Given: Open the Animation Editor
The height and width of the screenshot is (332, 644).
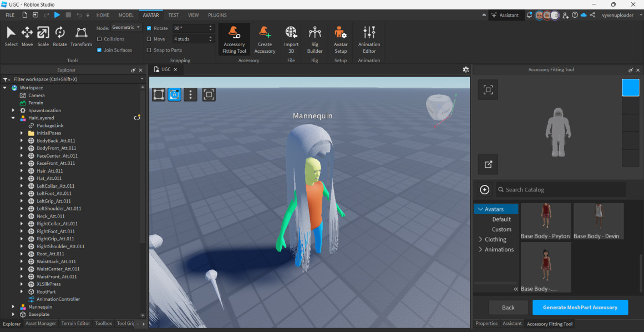Looking at the screenshot, I should [369, 39].
